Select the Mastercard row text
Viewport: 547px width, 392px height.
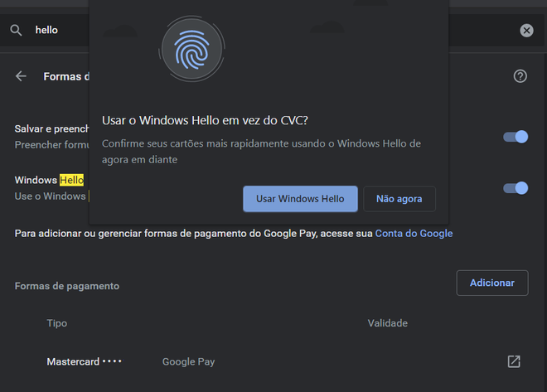pyautogui.click(x=84, y=361)
